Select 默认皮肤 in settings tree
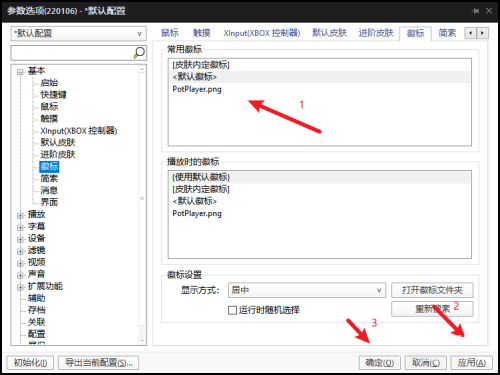The image size is (500, 375). click(58, 143)
